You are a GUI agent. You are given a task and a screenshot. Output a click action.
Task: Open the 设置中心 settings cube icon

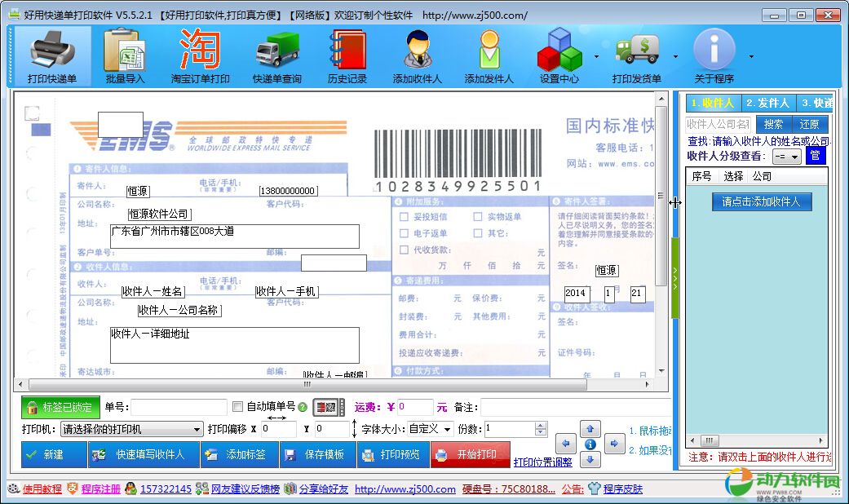click(559, 56)
